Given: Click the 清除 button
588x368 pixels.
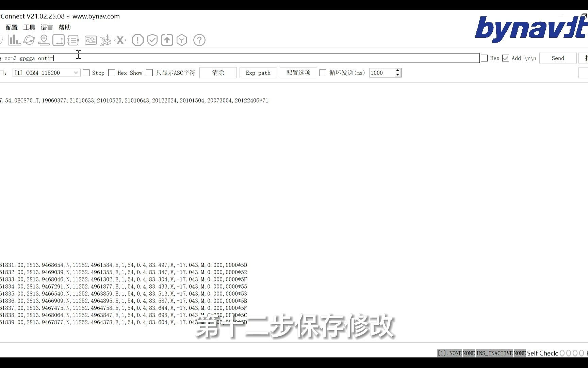Looking at the screenshot, I should pos(218,73).
